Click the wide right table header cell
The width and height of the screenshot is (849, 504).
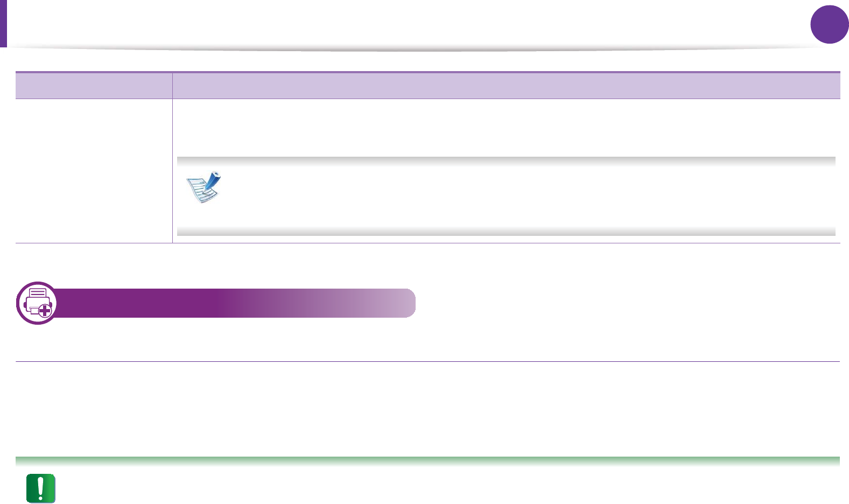(506, 86)
